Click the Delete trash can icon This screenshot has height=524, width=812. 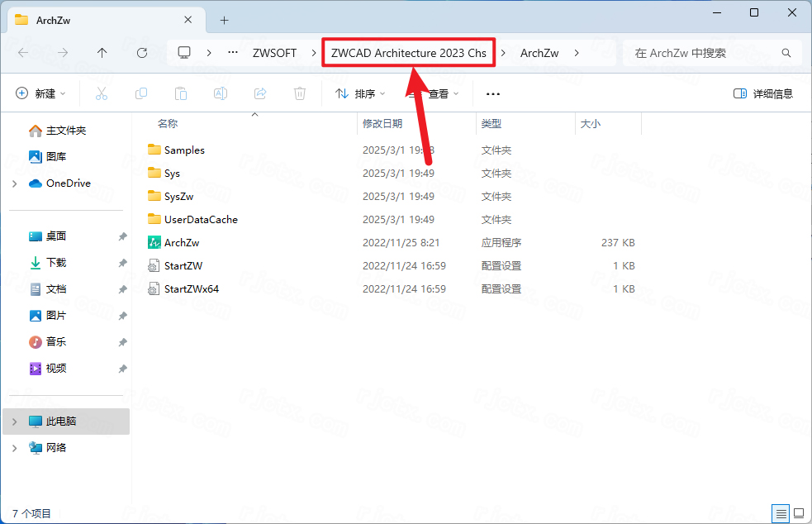pyautogui.click(x=301, y=94)
